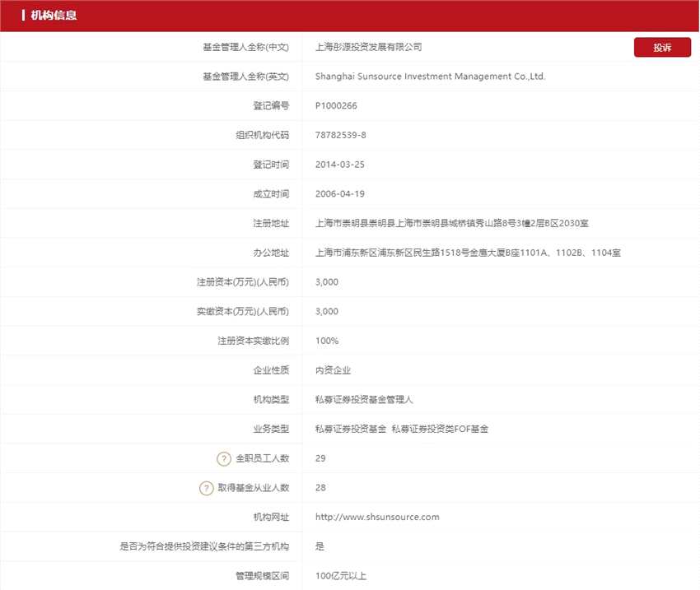Click the registration date 2014-03-25

pyautogui.click(x=340, y=165)
